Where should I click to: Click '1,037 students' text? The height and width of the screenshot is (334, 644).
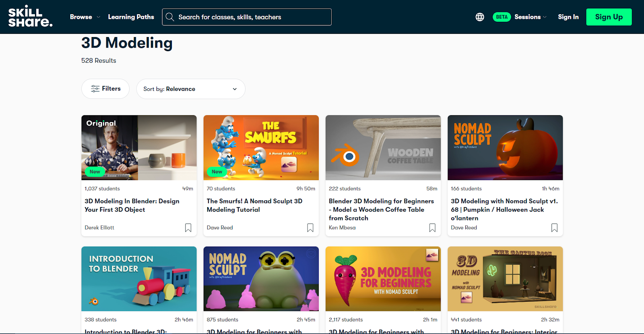(102, 189)
